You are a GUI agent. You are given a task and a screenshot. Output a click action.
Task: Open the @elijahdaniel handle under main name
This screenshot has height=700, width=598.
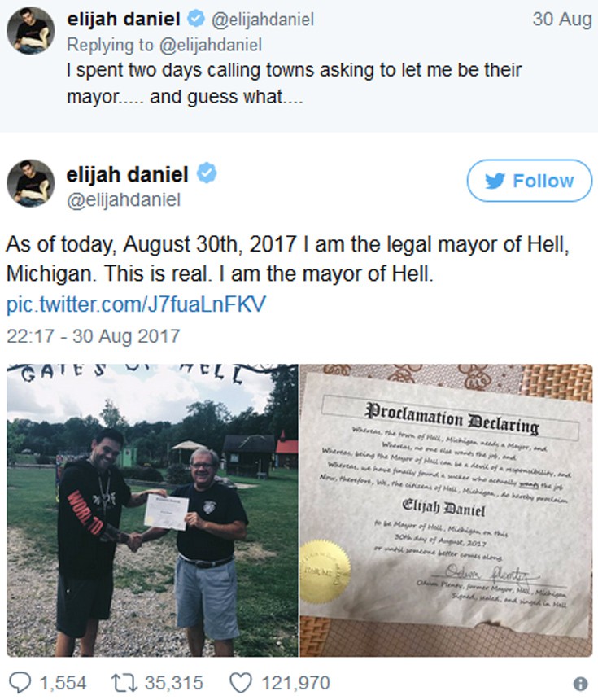[x=124, y=199]
